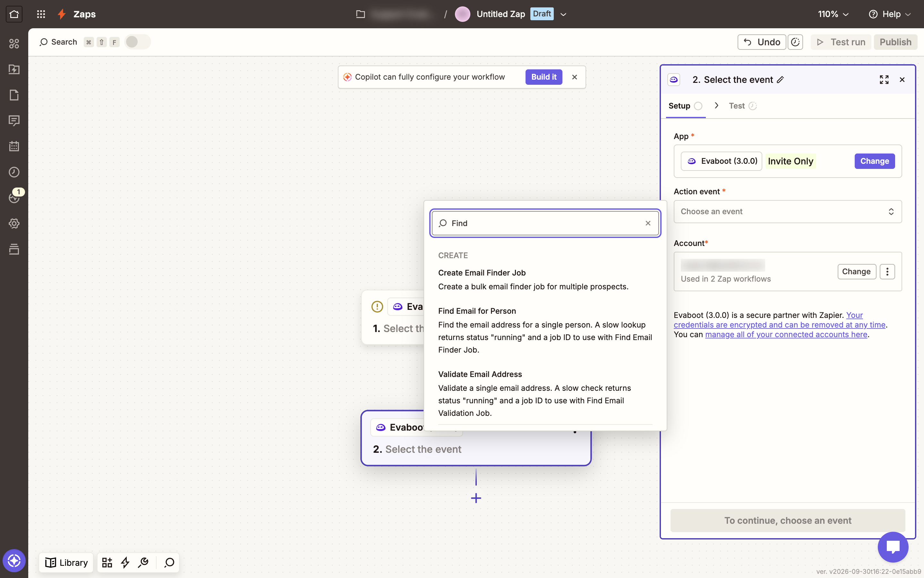The height and width of the screenshot is (578, 924).
Task: Open the add-step grid icon in bottom toolbar
Action: (x=107, y=562)
